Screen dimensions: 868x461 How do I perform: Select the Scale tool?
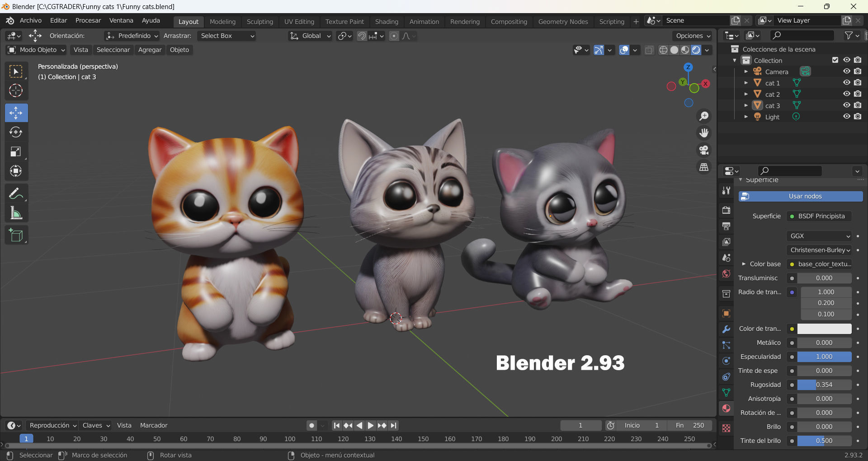pyautogui.click(x=16, y=151)
